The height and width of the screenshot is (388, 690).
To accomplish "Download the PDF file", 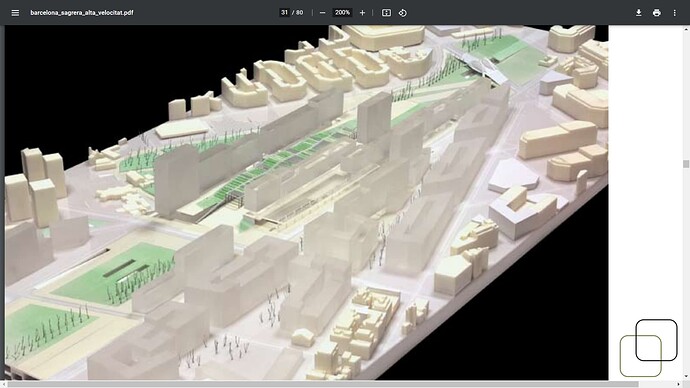I will coord(639,13).
